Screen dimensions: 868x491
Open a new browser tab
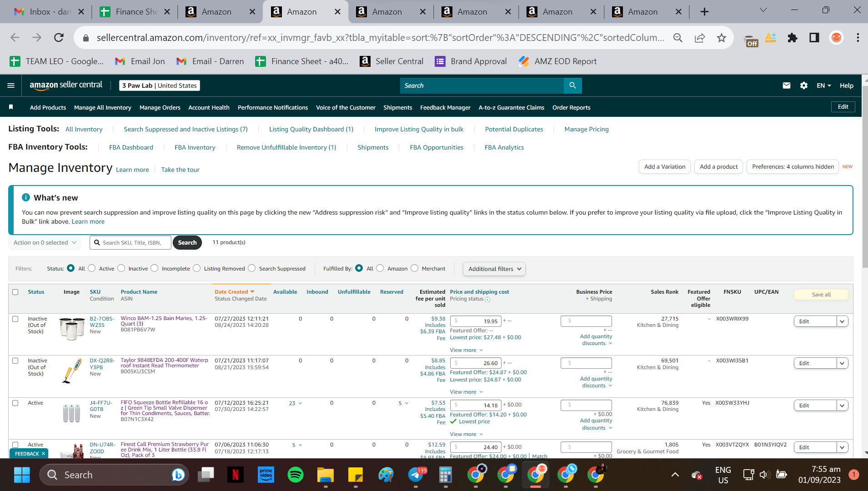[704, 12]
